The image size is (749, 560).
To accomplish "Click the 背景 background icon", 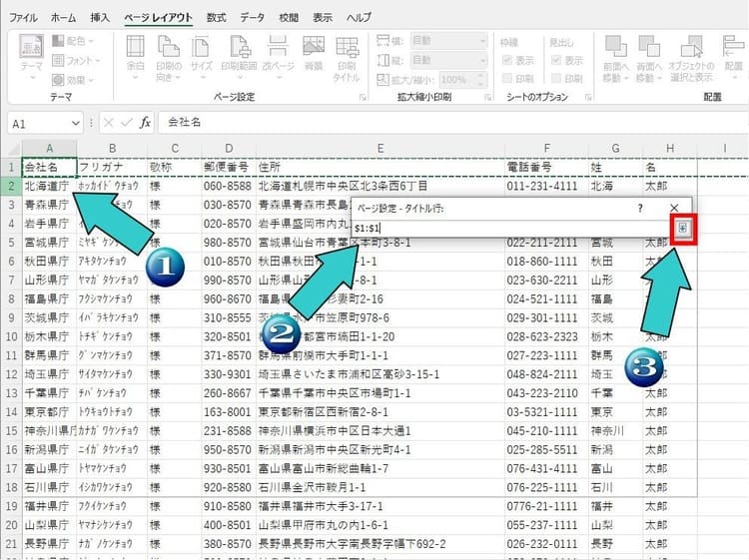I will point(314,47).
